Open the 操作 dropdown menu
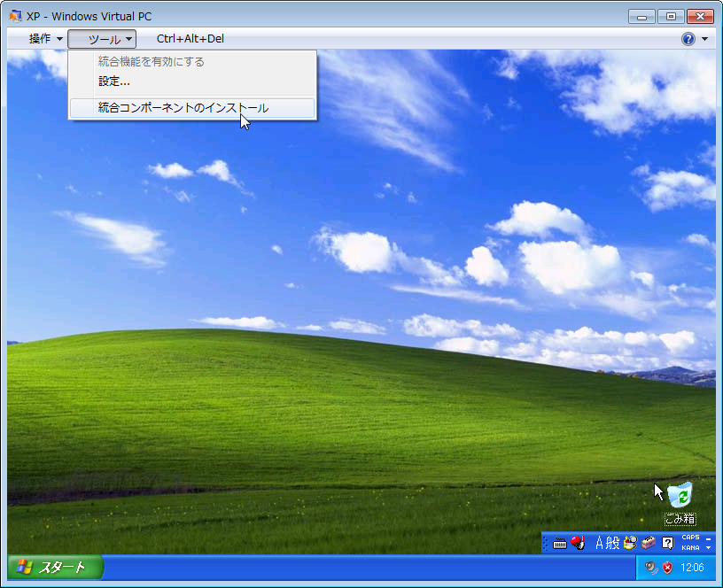Screen dimensions: 723x588 pyautogui.click(x=45, y=39)
